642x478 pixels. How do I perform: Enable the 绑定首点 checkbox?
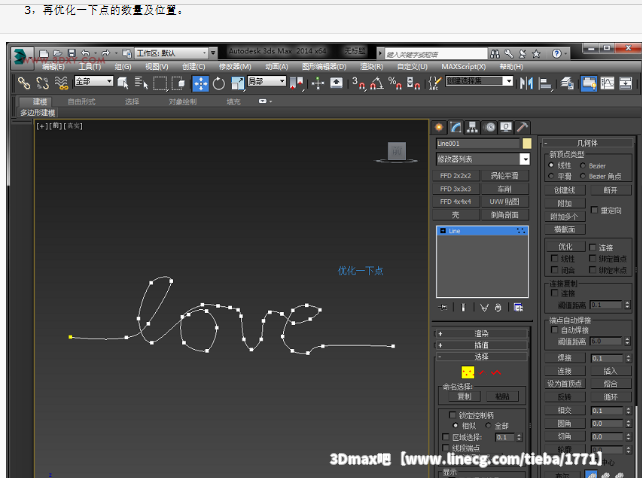pos(592,258)
